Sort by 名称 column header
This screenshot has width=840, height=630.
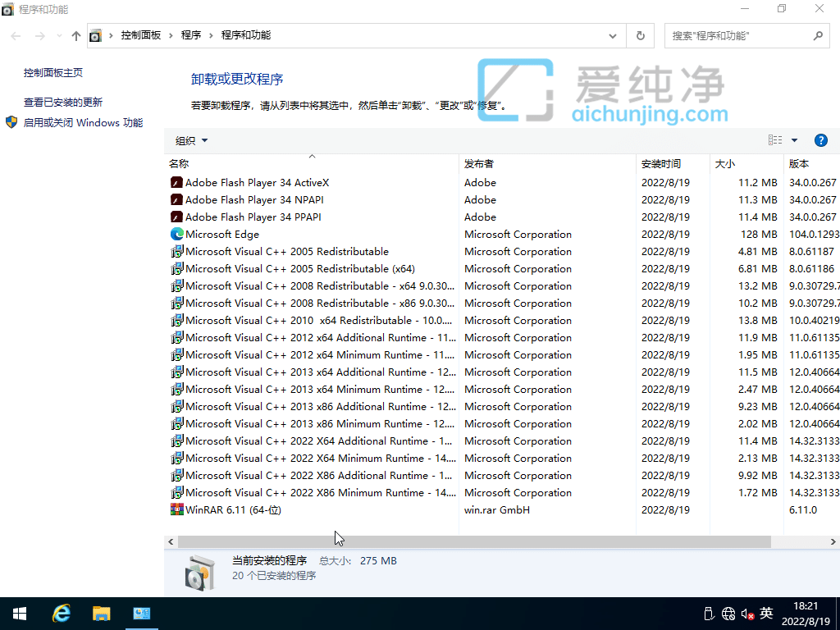coord(311,164)
